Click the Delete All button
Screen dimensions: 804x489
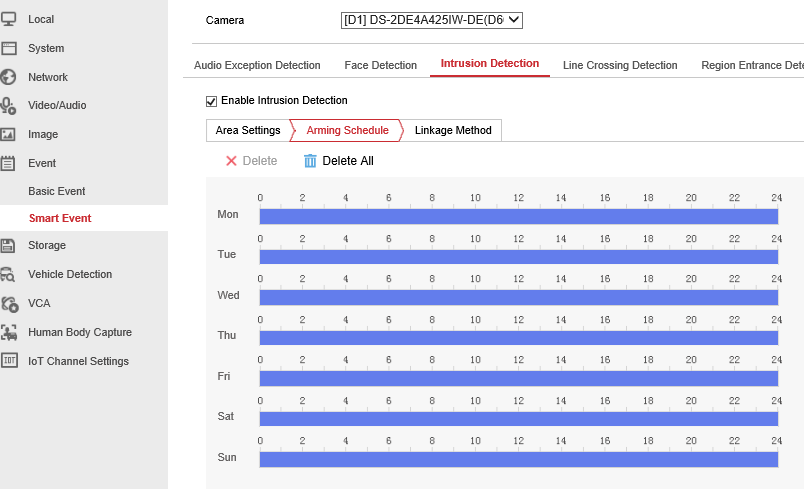click(338, 161)
